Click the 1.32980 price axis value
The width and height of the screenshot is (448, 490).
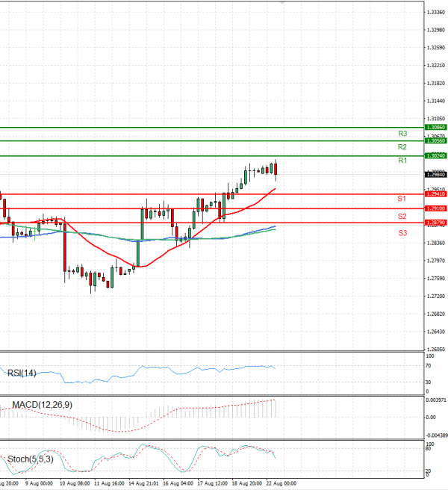click(x=436, y=30)
